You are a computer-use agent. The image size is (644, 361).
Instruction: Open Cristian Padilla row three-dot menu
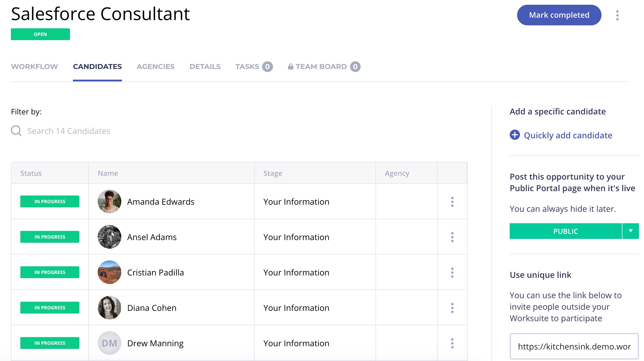click(x=452, y=273)
